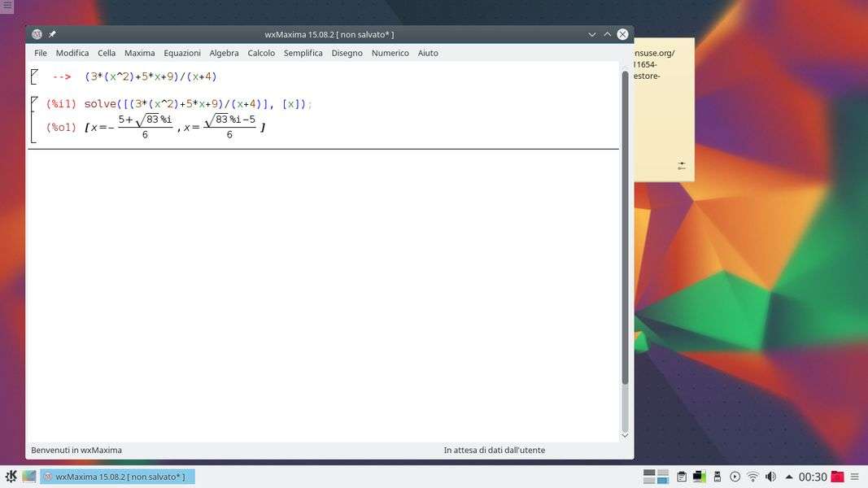Open the volume speaker tray icon

point(770,477)
